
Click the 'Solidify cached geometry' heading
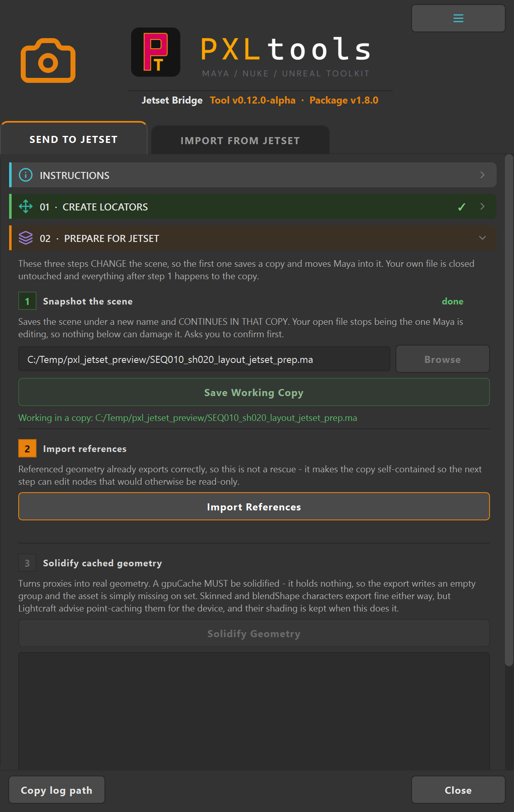pos(102,563)
